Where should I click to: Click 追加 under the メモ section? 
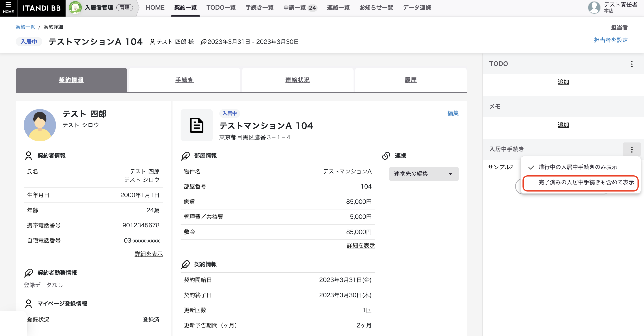pyautogui.click(x=563, y=125)
